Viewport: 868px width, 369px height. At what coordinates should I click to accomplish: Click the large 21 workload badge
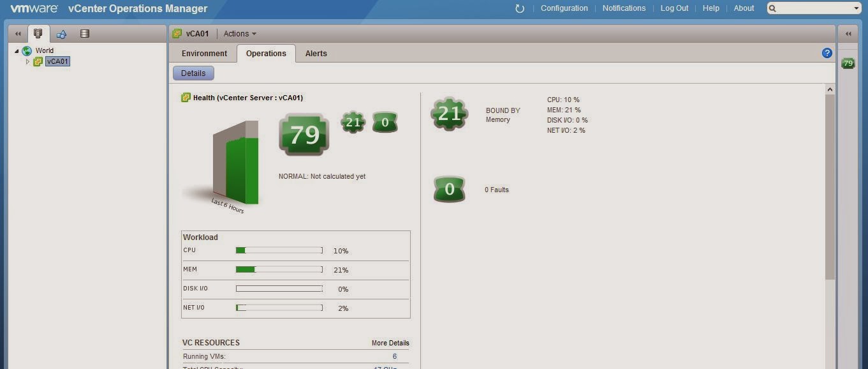450,114
